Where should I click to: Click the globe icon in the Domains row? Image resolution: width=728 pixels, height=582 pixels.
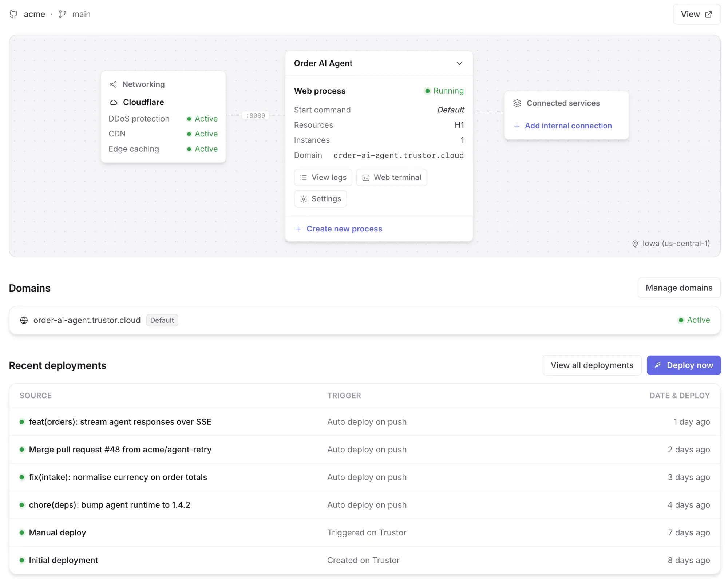[24, 320]
